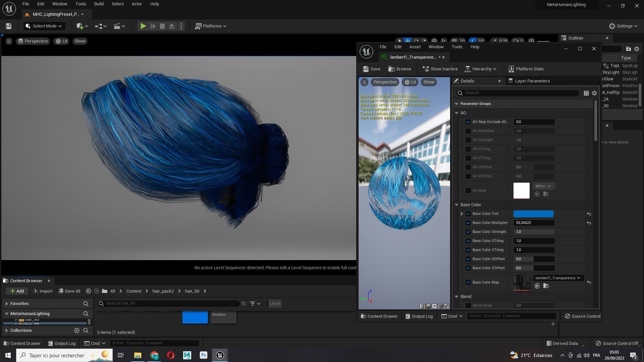The height and width of the screenshot is (362, 644).
Task: Save the material instance
Action: coord(371,69)
